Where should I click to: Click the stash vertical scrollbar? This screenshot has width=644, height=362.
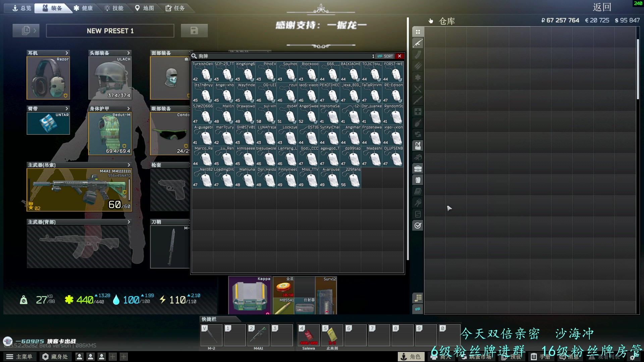click(x=638, y=69)
